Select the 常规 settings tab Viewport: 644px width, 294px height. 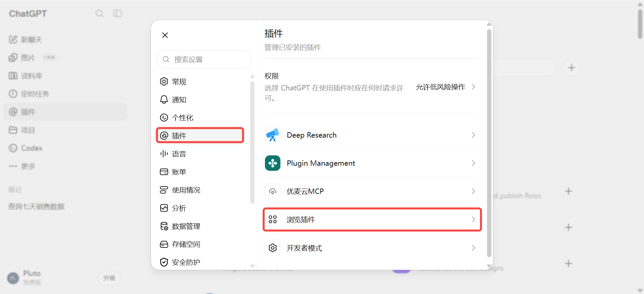pyautogui.click(x=200, y=81)
